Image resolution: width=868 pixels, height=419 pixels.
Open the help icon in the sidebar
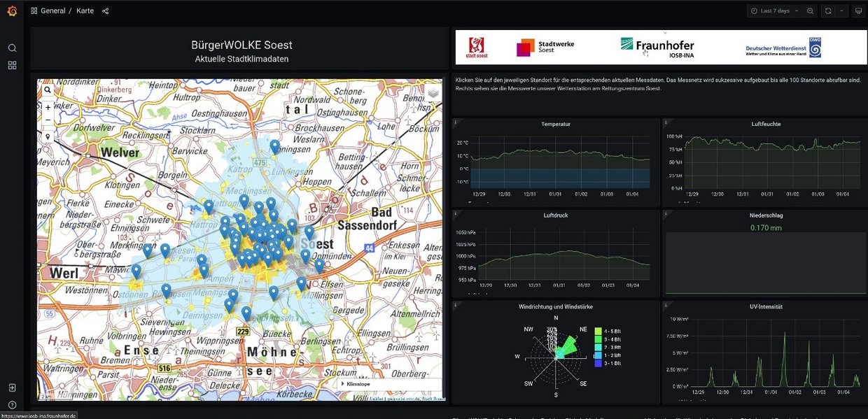coord(12,405)
